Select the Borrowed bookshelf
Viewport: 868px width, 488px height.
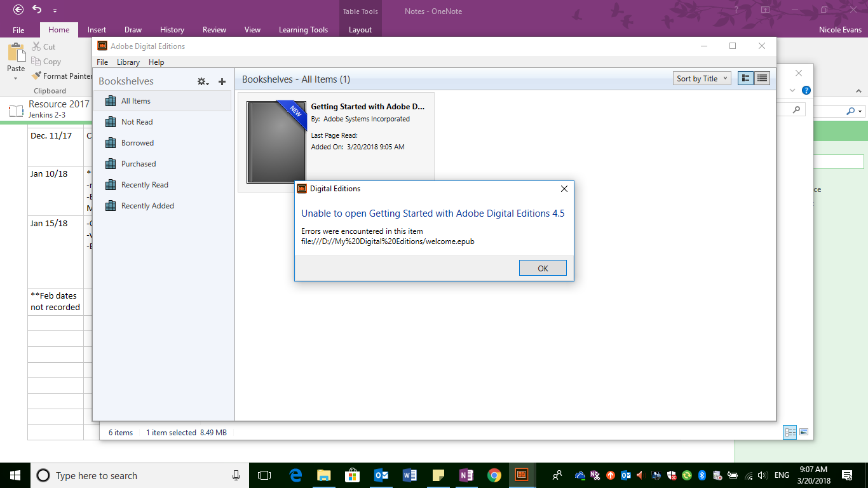tap(163, 143)
